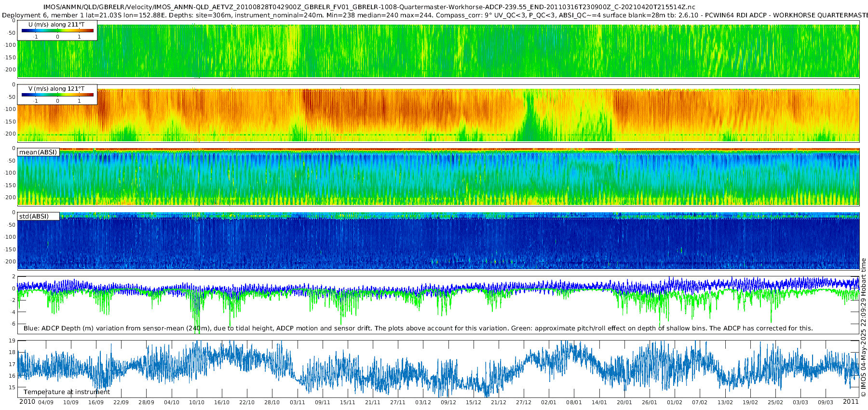Viewport: 868px width, 410px height.
Task: Click the IMOS file path title at top
Action: click(x=369, y=7)
